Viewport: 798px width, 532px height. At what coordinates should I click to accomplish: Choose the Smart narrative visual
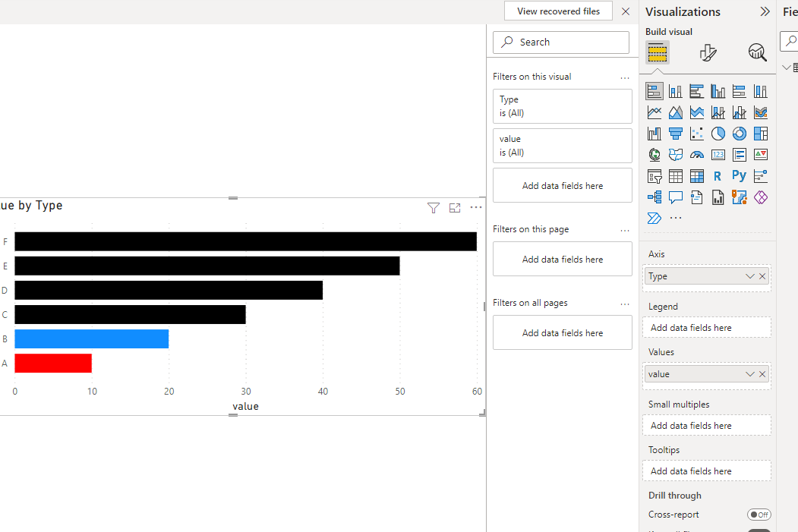(697, 197)
